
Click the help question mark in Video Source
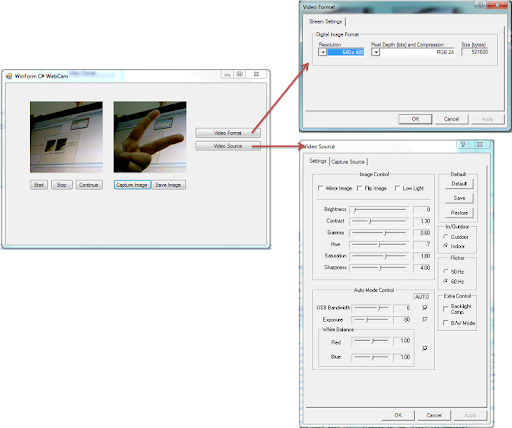pos(463,144)
